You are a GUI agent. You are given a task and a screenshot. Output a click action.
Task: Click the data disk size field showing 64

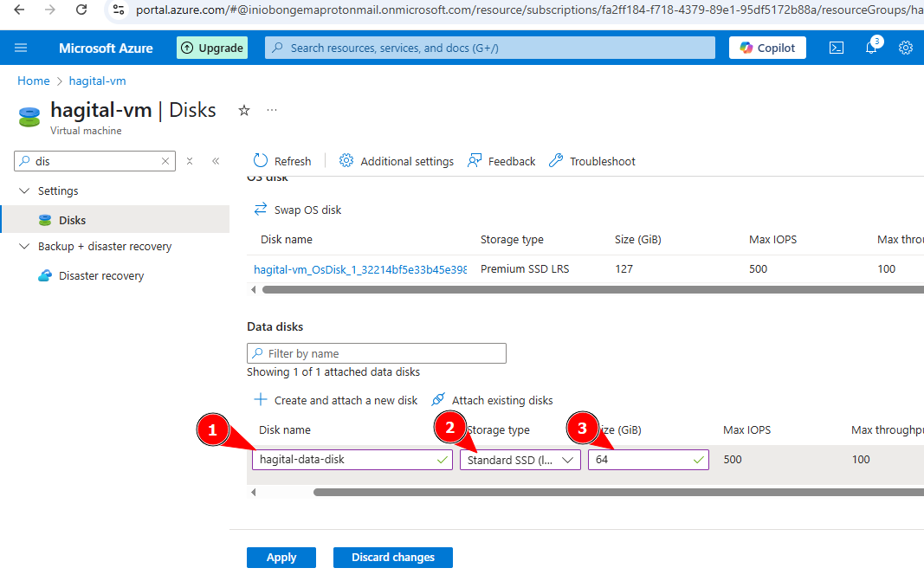pos(649,460)
